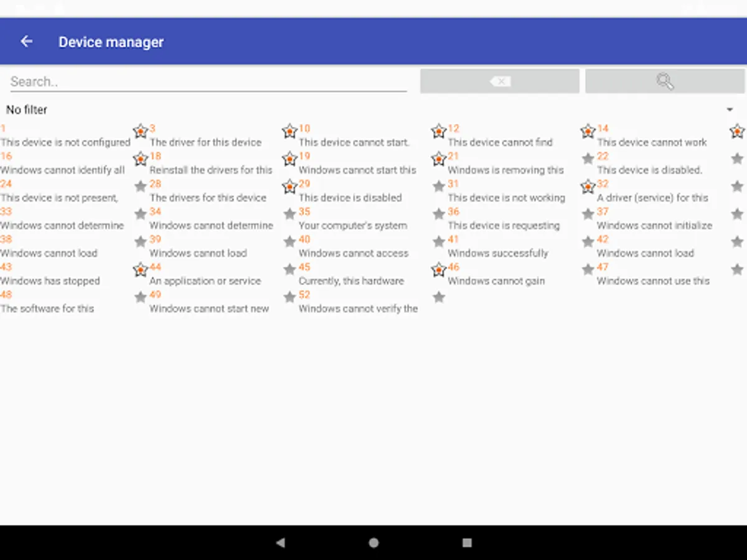The width and height of the screenshot is (747, 560).
Task: Click star between codes 46 and 47
Action: pyautogui.click(x=588, y=269)
